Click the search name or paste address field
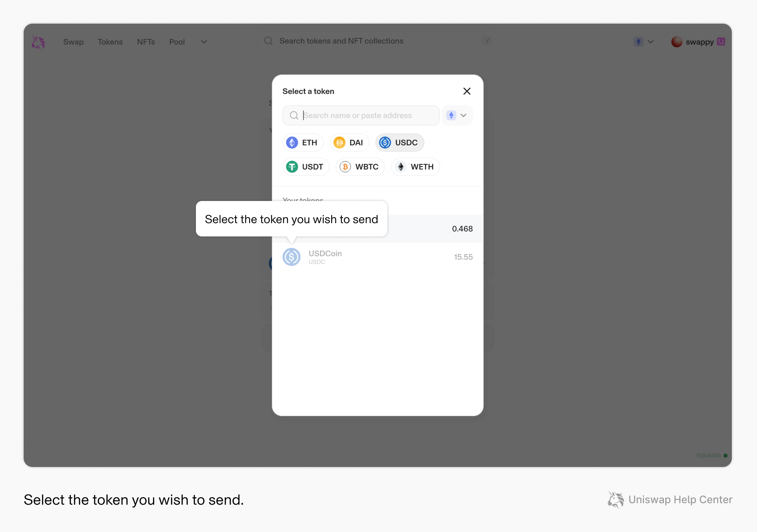The height and width of the screenshot is (532, 757). (361, 115)
